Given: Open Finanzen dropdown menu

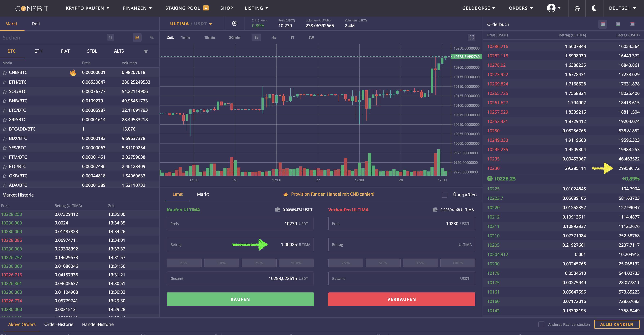Looking at the screenshot, I should (137, 8).
